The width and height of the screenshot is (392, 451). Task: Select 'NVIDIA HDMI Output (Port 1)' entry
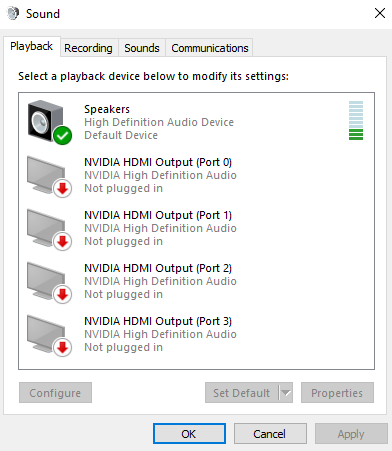click(x=196, y=229)
